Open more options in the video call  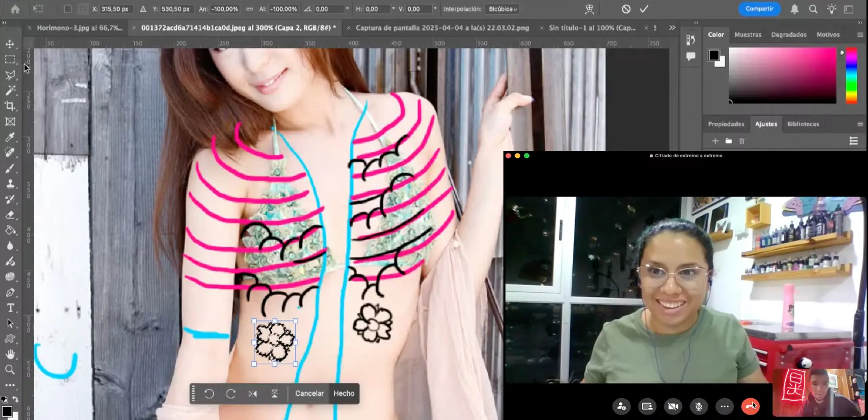tap(725, 406)
